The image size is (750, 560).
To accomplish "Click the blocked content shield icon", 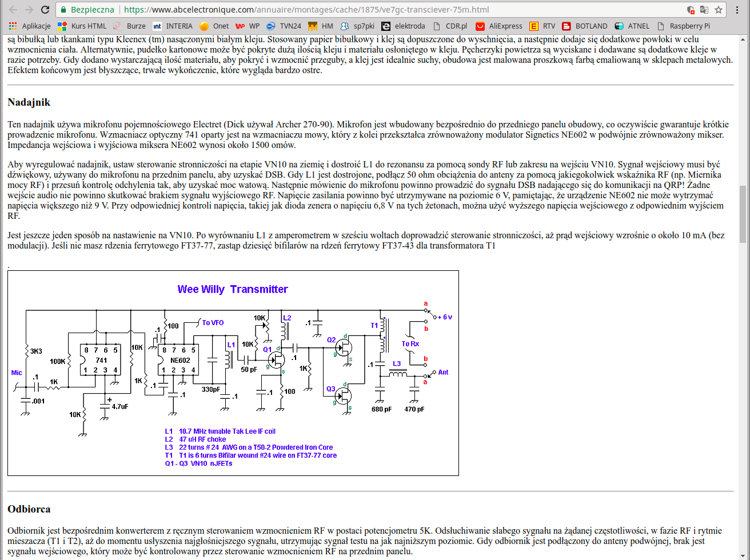I will click(x=691, y=10).
